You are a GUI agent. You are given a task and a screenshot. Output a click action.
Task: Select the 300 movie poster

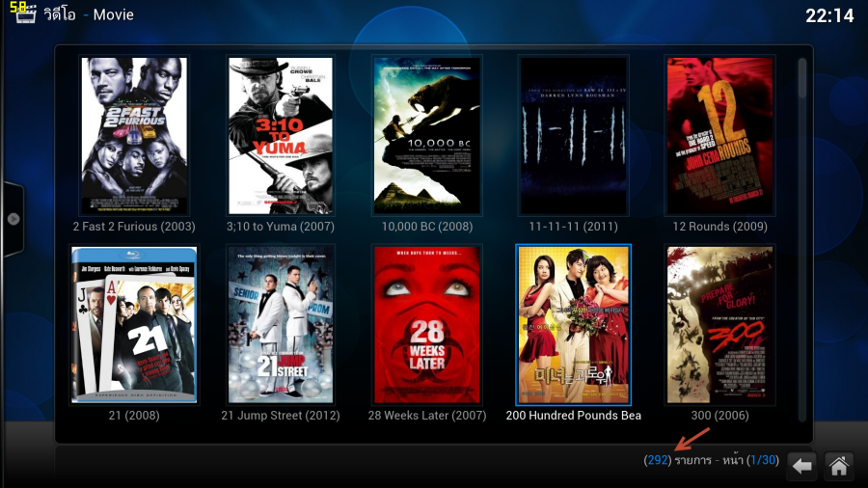(719, 325)
